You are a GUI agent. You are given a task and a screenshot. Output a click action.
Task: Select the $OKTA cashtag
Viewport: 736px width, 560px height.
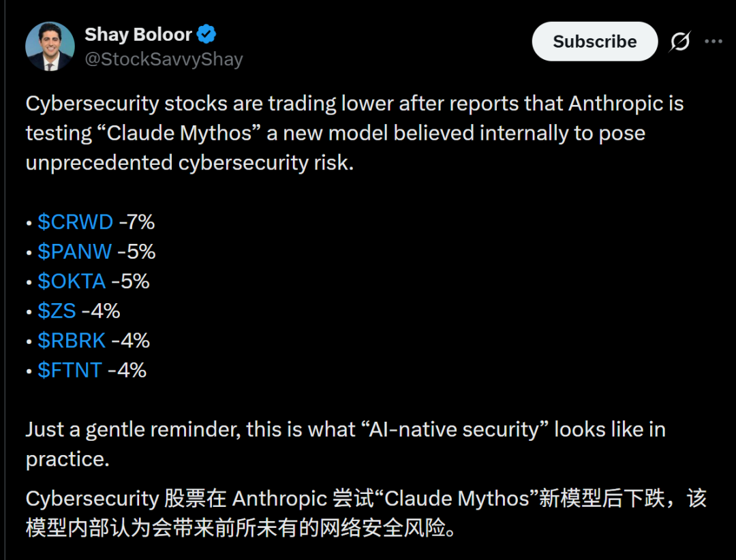coord(72,281)
